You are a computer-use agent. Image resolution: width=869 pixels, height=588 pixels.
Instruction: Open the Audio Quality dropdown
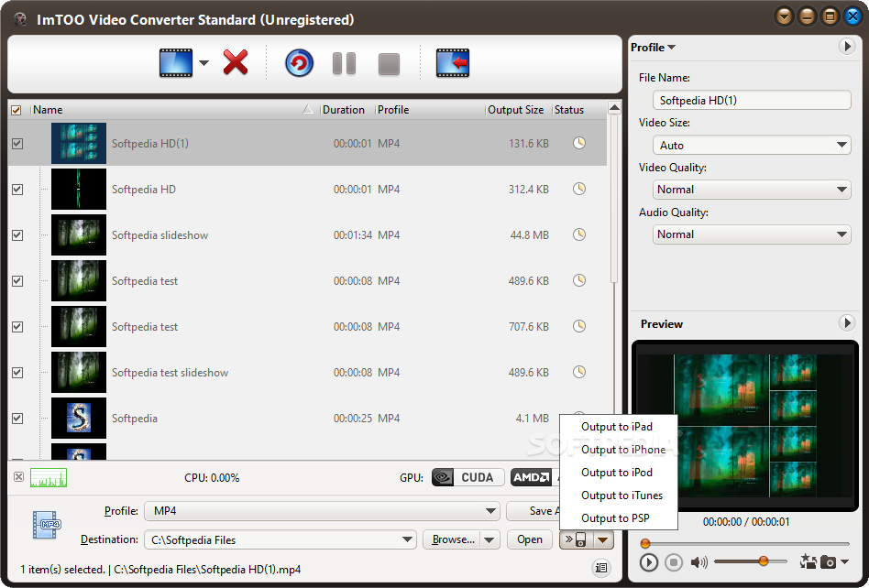(x=752, y=234)
